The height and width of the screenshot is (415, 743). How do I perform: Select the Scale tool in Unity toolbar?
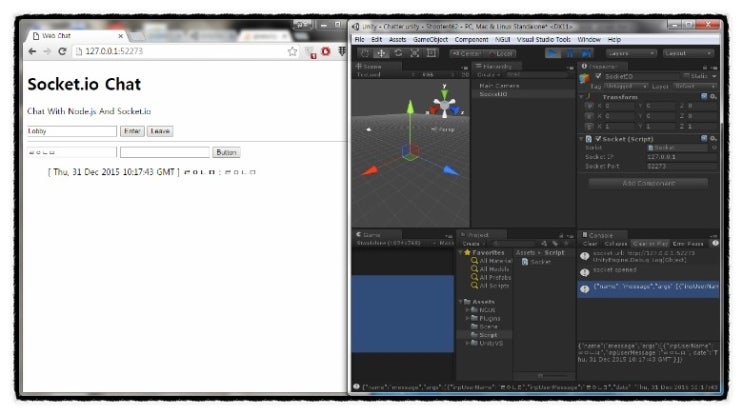point(415,53)
